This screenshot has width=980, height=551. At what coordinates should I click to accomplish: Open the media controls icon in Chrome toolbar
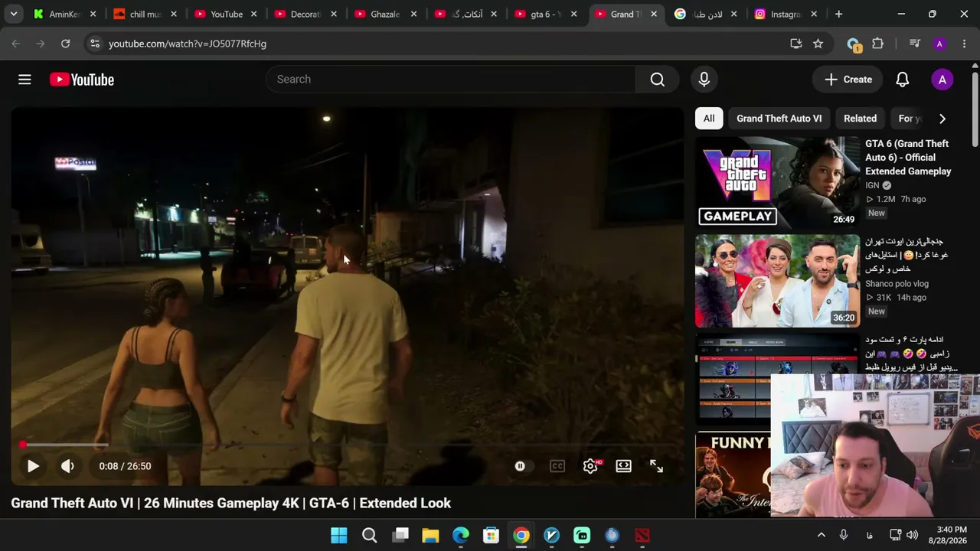914,44
